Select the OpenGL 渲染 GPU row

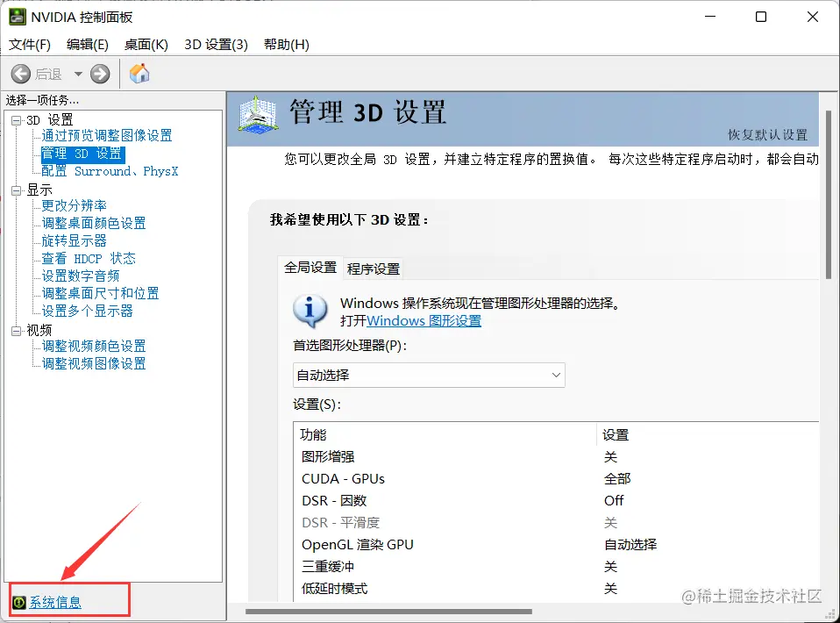tap(556, 545)
